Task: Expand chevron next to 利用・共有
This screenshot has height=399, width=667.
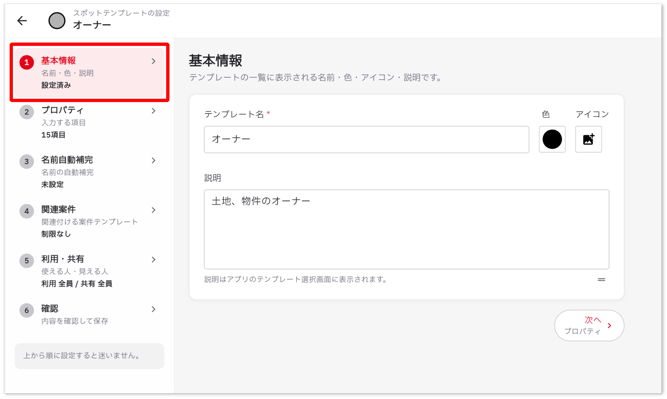Action: tap(154, 259)
